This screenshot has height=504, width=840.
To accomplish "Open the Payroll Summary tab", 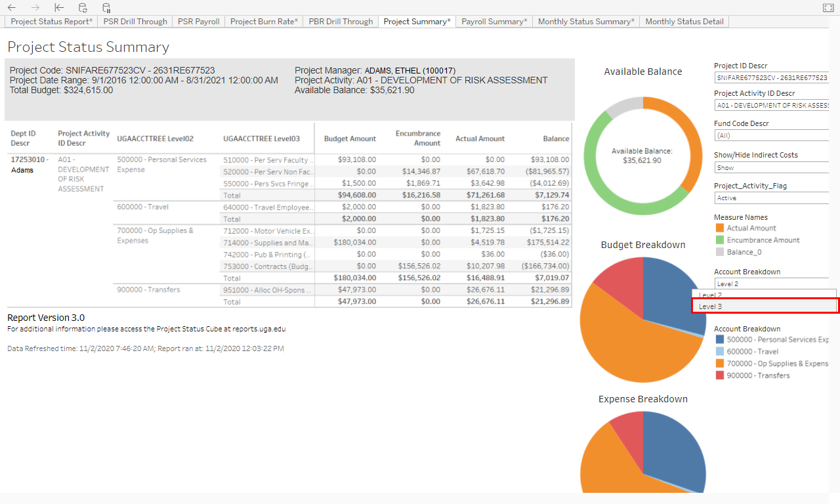I will click(494, 22).
